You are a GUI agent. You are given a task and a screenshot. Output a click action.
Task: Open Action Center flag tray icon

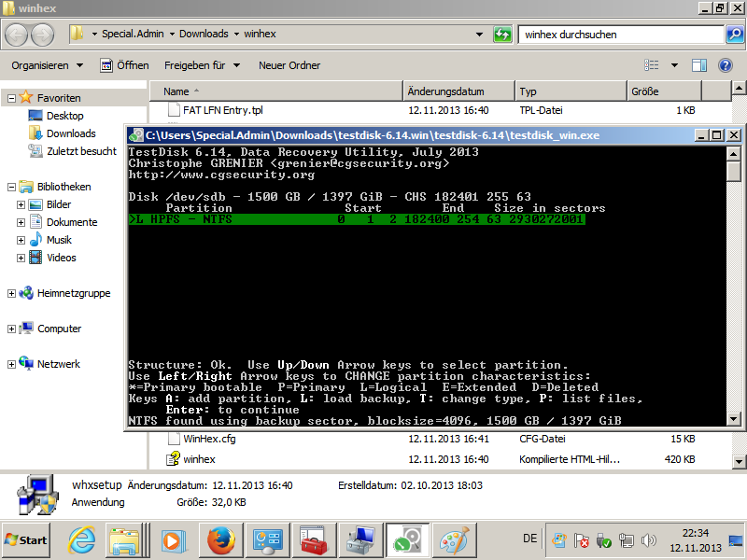pyautogui.click(x=581, y=540)
